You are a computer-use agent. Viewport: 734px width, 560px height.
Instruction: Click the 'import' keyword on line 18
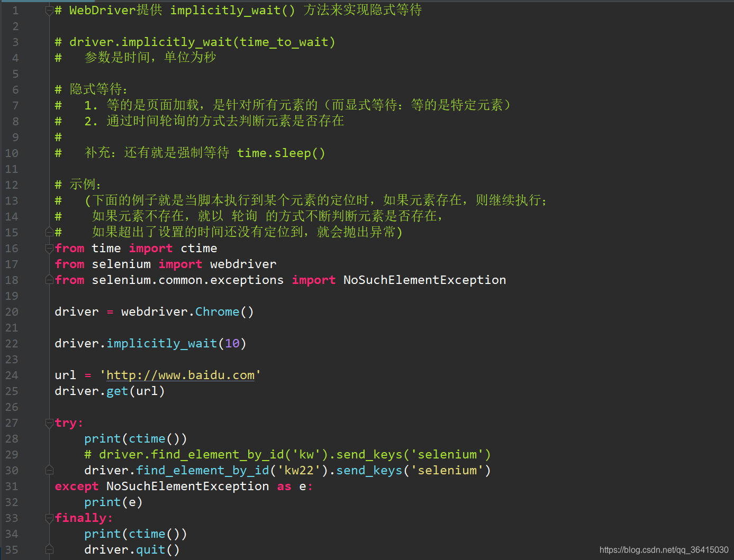(x=314, y=280)
